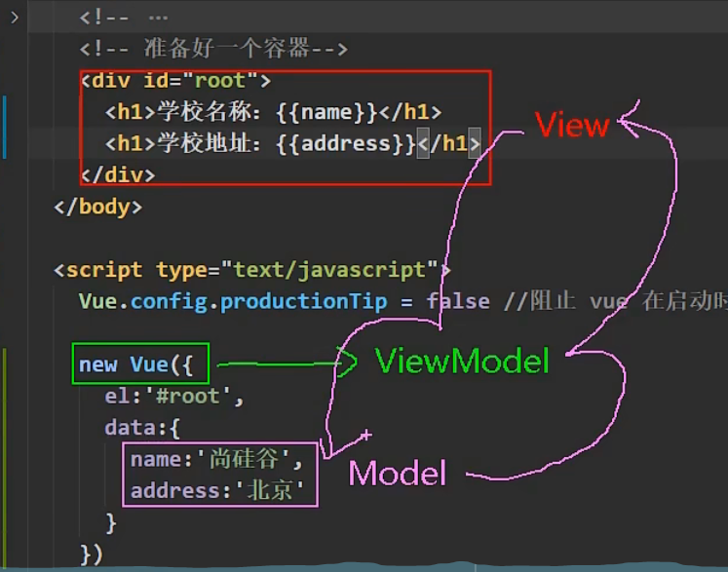This screenshot has height=572, width=728.
Task: Click the el:'#root' property line
Action: pos(172,397)
